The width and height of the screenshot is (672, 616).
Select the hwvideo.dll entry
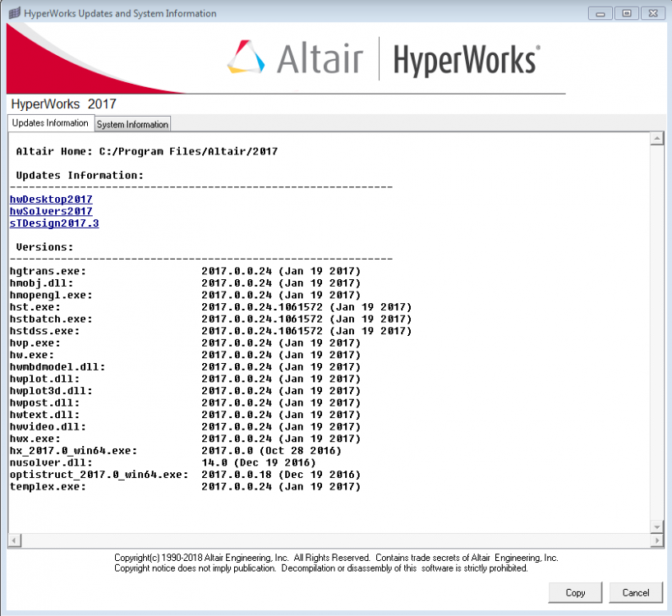click(x=185, y=427)
